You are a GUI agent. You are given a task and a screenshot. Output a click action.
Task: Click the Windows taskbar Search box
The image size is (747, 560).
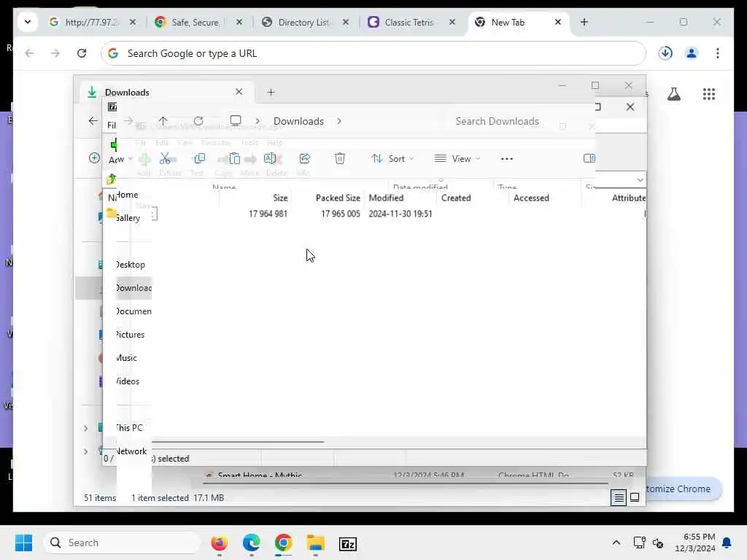122,542
